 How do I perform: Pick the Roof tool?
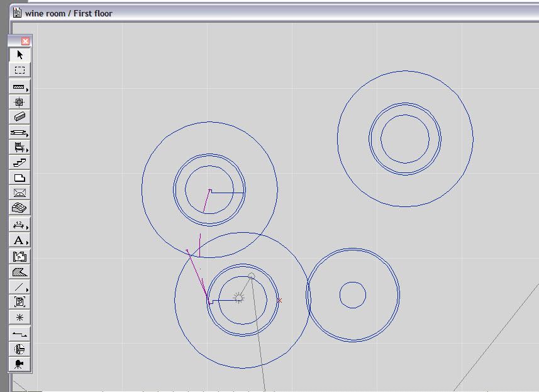point(19,193)
